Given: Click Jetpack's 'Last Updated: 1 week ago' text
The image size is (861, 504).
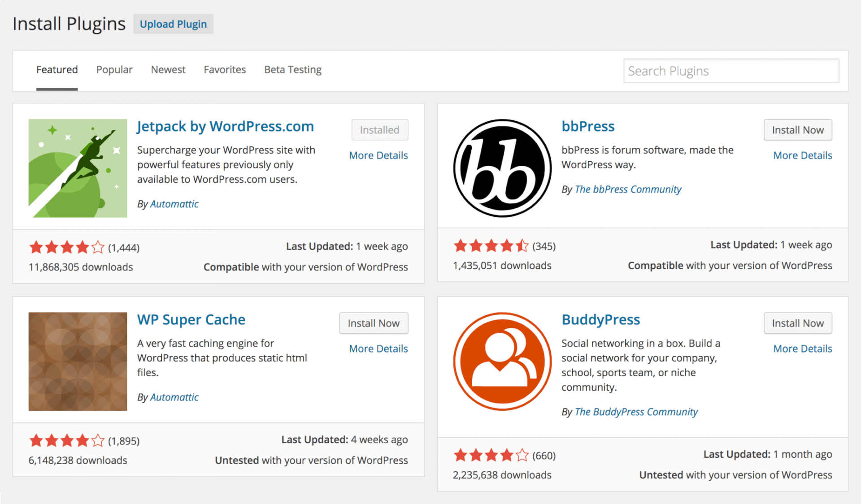Looking at the screenshot, I should point(347,246).
